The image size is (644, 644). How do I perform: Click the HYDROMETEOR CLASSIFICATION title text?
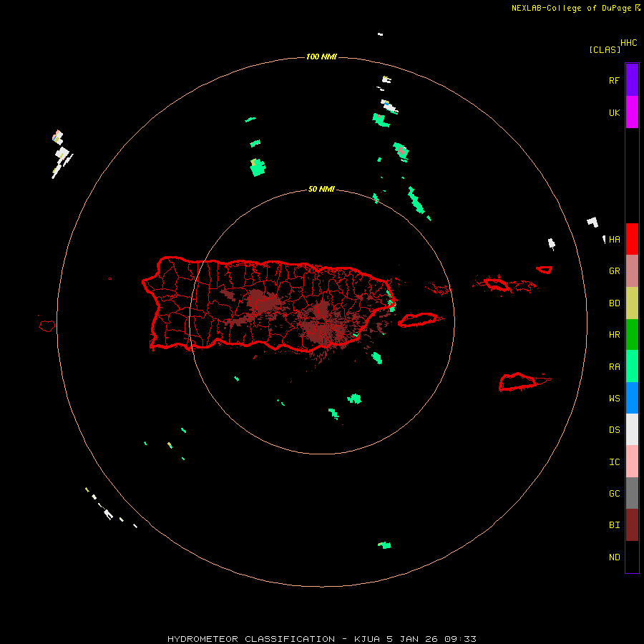pos(251,639)
